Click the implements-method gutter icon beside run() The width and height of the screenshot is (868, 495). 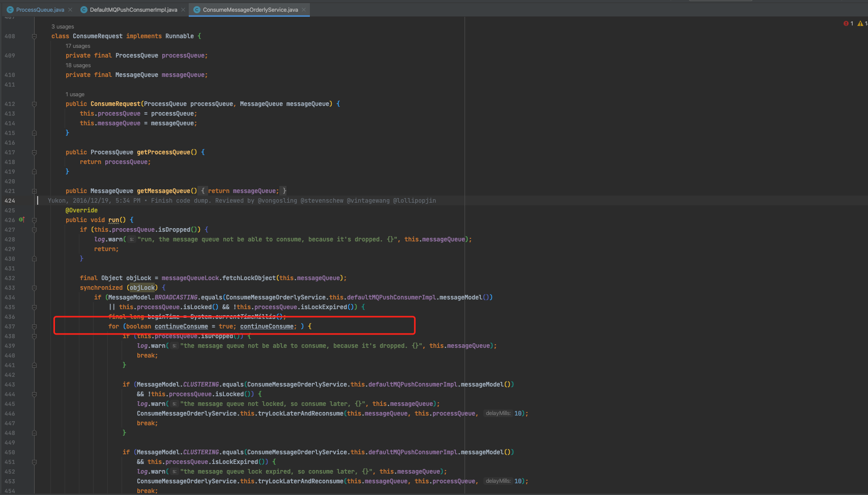coord(21,219)
